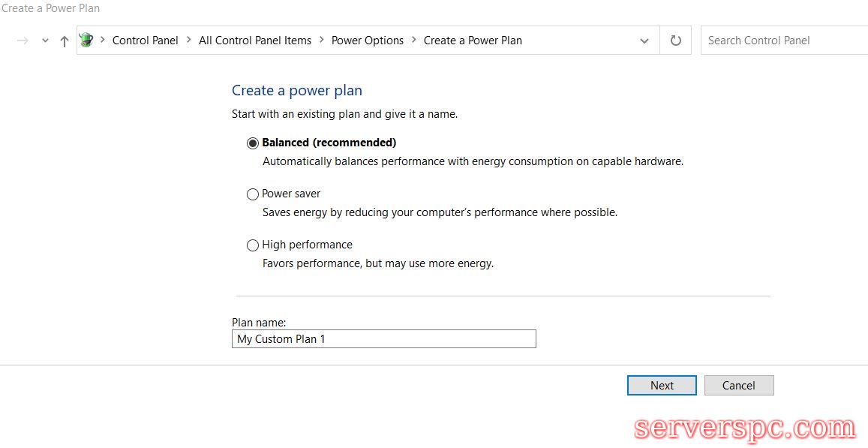This screenshot has width=868, height=448.
Task: Expand chevron after Control Panel breadcrumb
Action: [x=188, y=41]
